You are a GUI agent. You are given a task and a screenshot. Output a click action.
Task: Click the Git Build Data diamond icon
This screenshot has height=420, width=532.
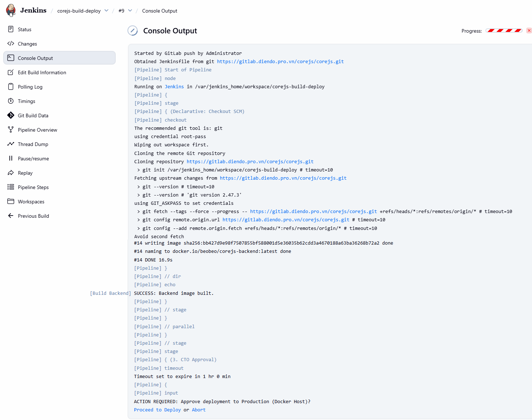click(11, 115)
